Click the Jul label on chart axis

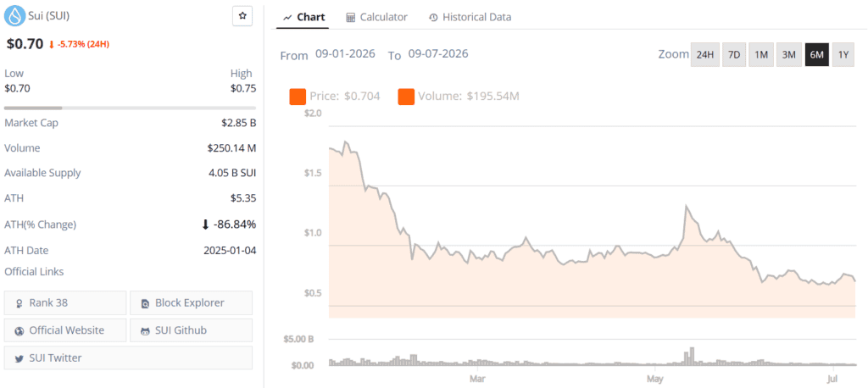832,380
